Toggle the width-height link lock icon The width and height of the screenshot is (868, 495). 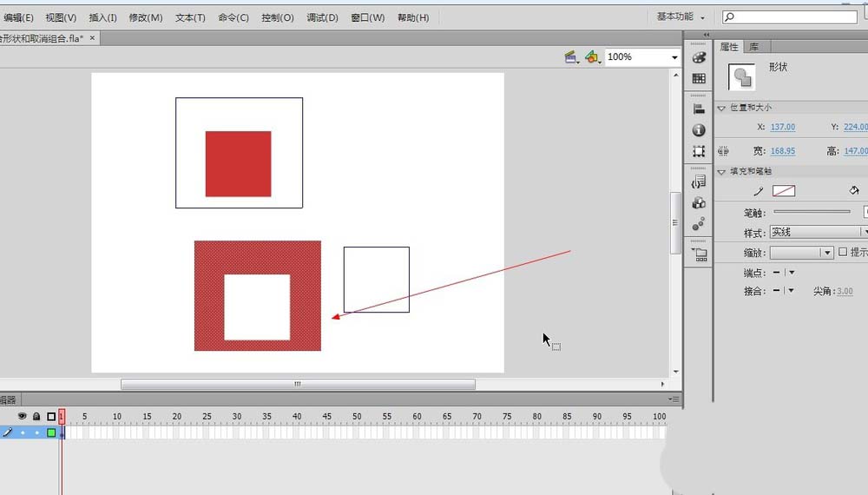click(723, 150)
